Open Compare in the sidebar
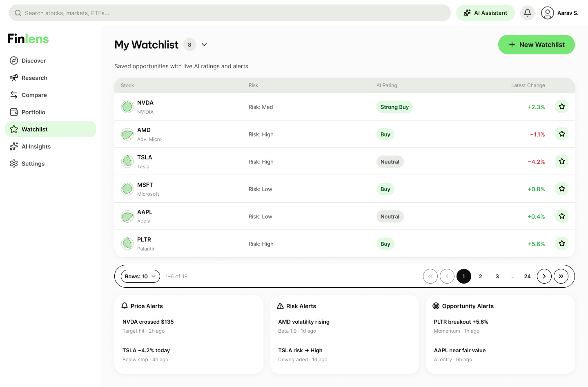This screenshot has height=387, width=588. pos(51,95)
